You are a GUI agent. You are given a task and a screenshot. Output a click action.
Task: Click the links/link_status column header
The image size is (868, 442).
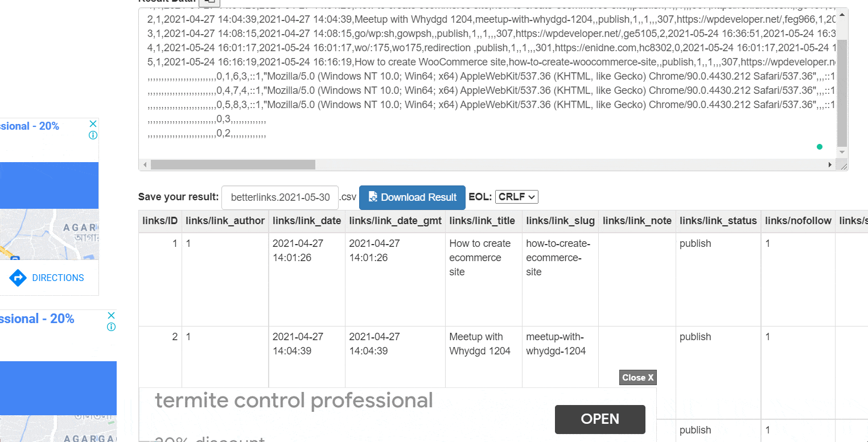click(x=718, y=221)
